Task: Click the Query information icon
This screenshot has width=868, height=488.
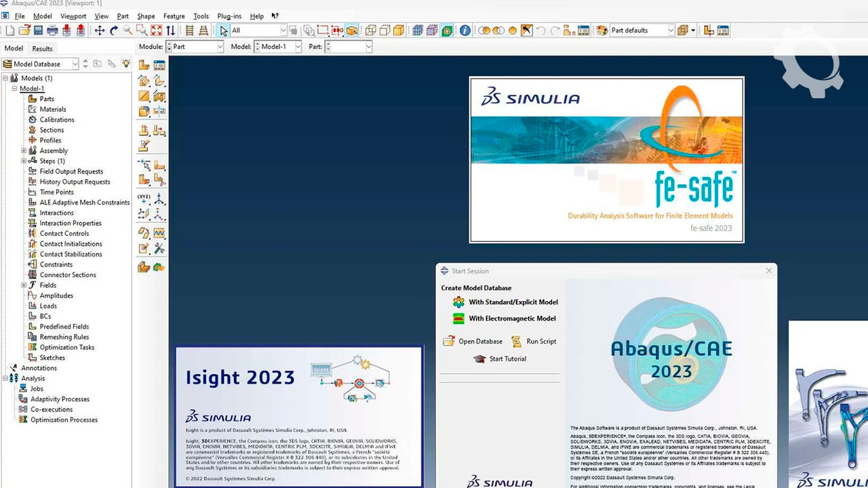Action: tap(465, 30)
